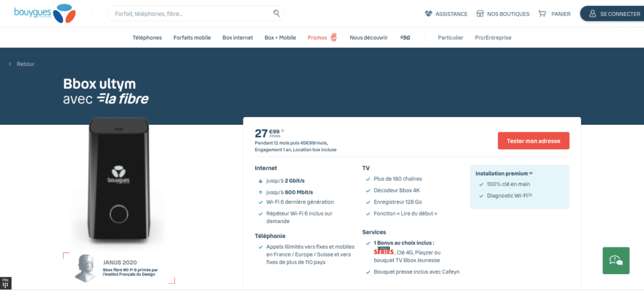This screenshot has width=644, height=291.
Task: Open the 5G menu item
Action: [x=405, y=37]
